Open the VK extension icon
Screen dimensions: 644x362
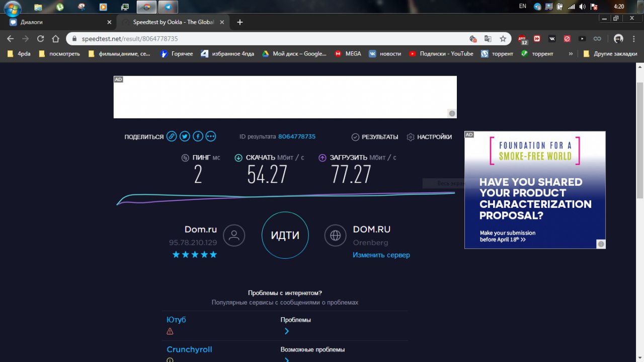point(552,39)
